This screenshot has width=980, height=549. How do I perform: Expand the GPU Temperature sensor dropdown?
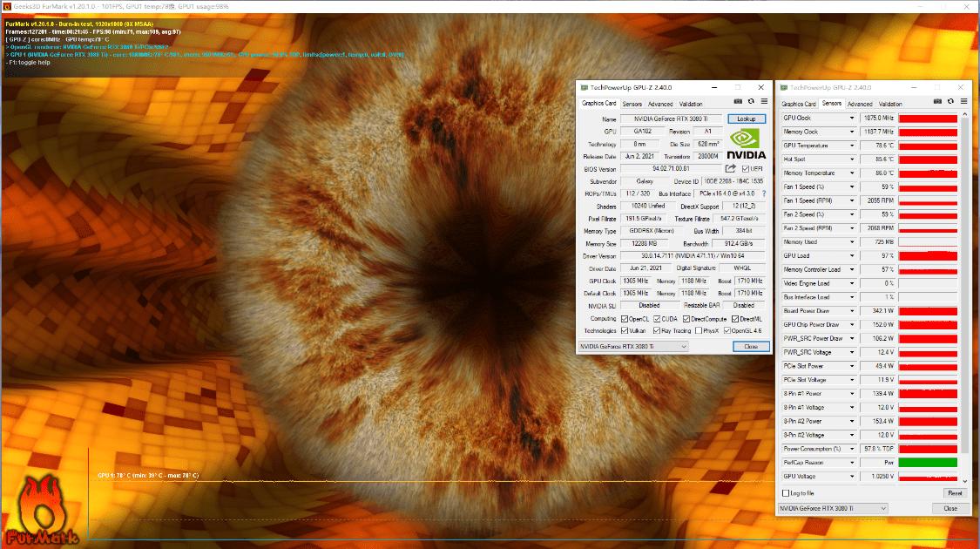pyautogui.click(x=852, y=146)
